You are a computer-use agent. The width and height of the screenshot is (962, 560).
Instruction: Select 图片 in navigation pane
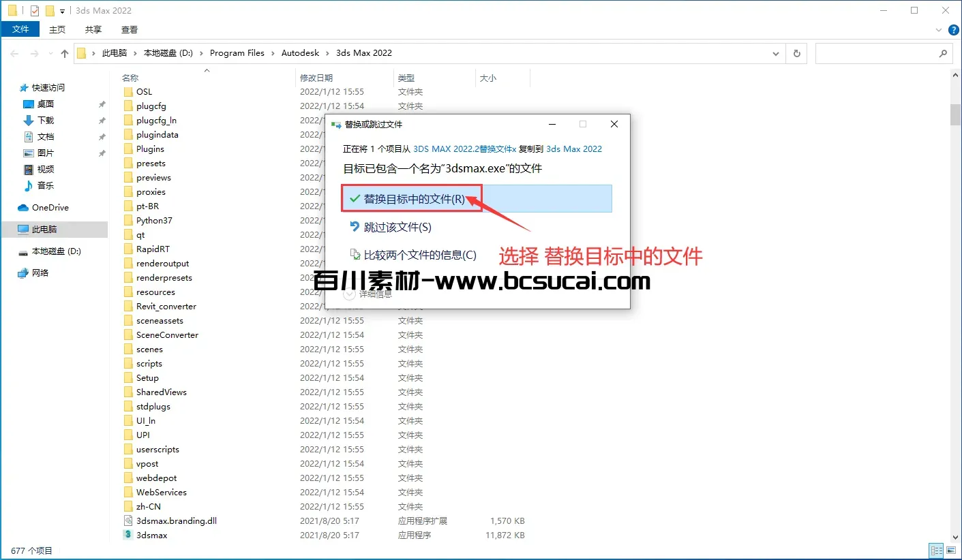[x=46, y=153]
